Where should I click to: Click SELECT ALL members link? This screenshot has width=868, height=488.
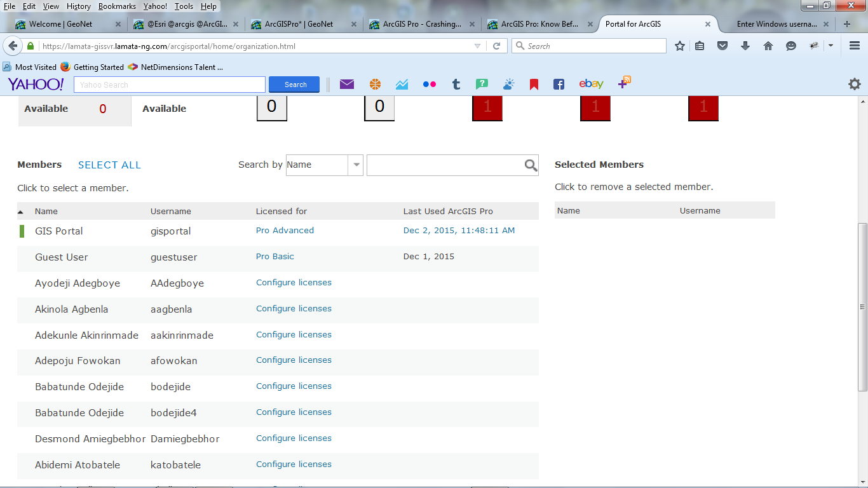pyautogui.click(x=109, y=165)
